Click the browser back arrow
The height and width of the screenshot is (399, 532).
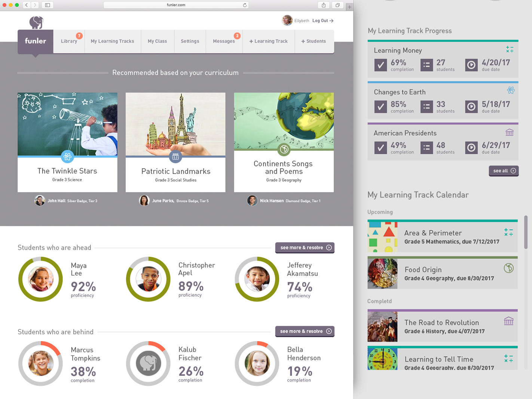27,5
